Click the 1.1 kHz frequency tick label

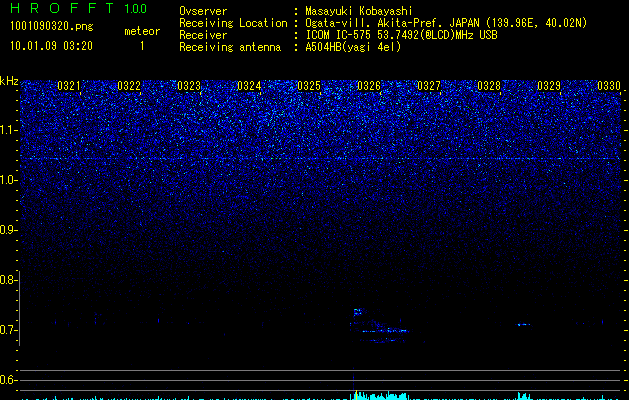[x=9, y=130]
